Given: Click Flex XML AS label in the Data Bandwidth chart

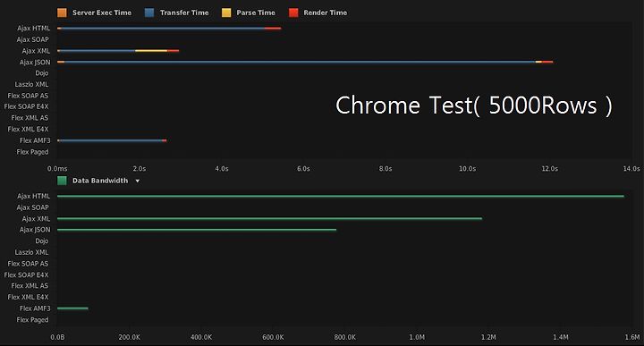Looking at the screenshot, I should (30, 286).
